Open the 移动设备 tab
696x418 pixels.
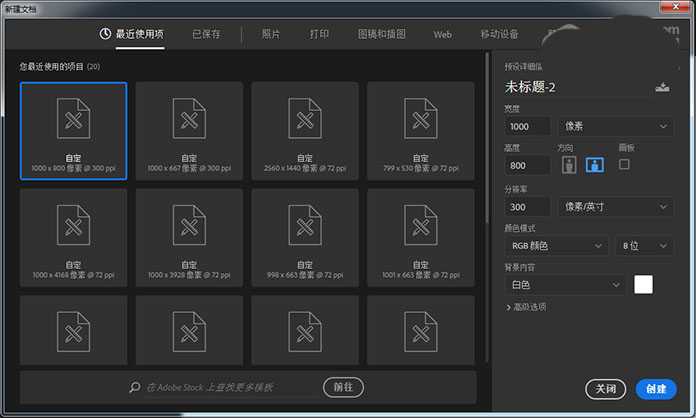coord(499,34)
